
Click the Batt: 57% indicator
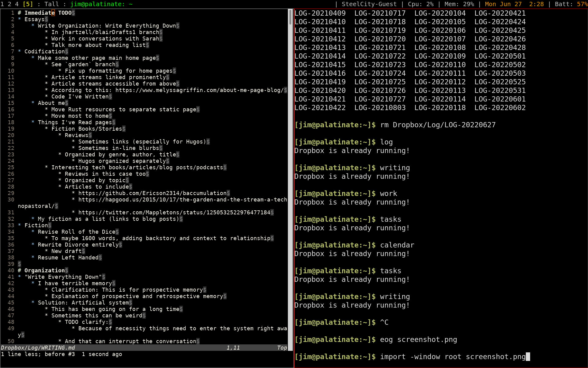(x=571, y=4)
